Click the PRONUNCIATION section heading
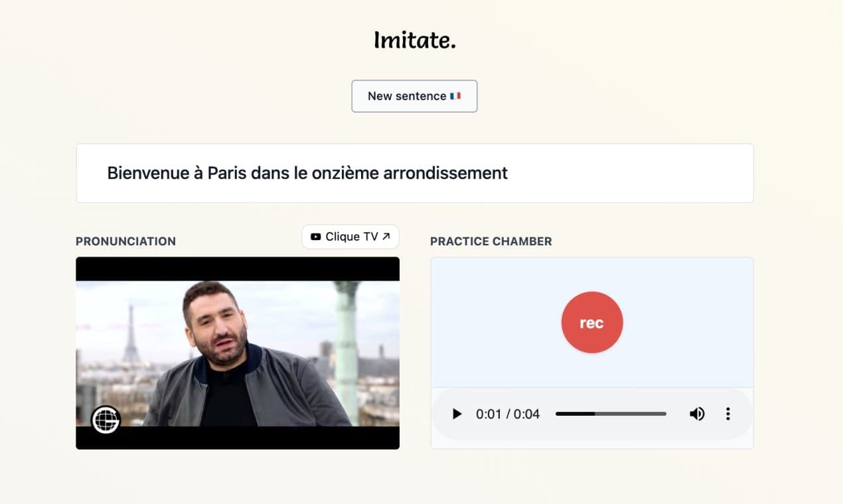Screen dimensions: 843x504 pyautogui.click(x=126, y=241)
